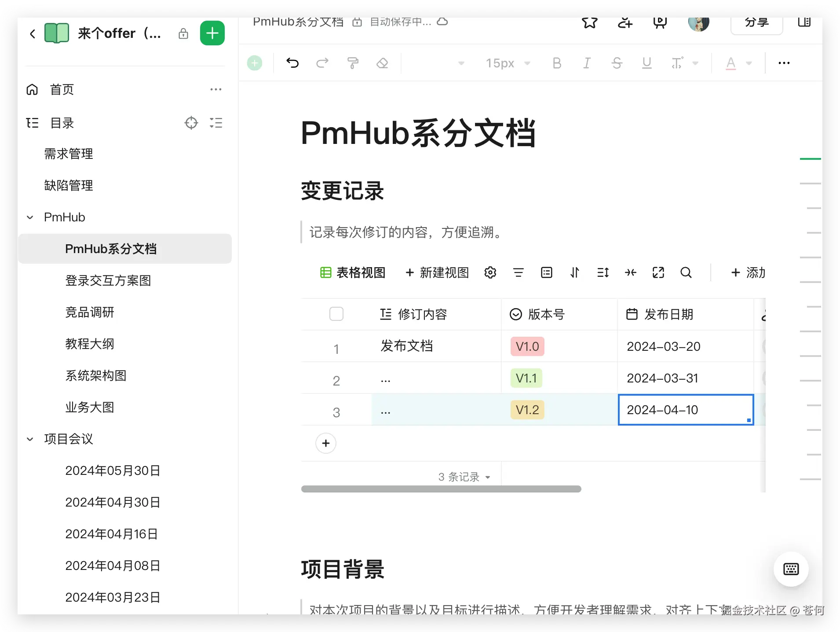This screenshot has height=632, width=840.
Task: Adjust row height setting
Action: (x=603, y=273)
